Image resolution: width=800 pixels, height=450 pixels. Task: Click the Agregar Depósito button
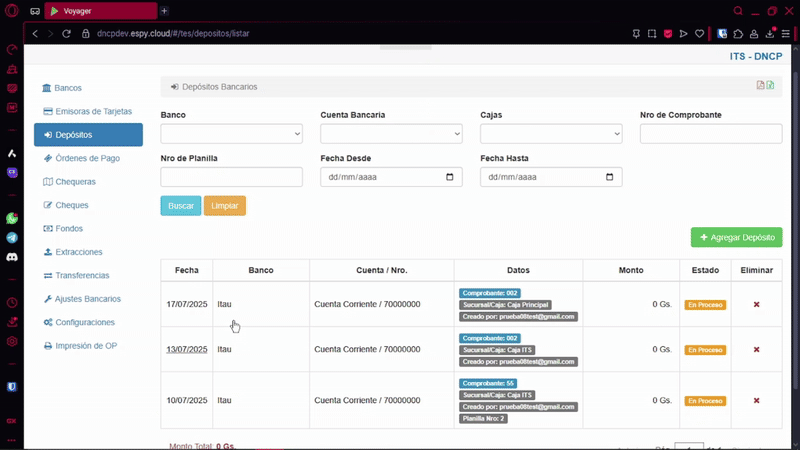click(736, 238)
